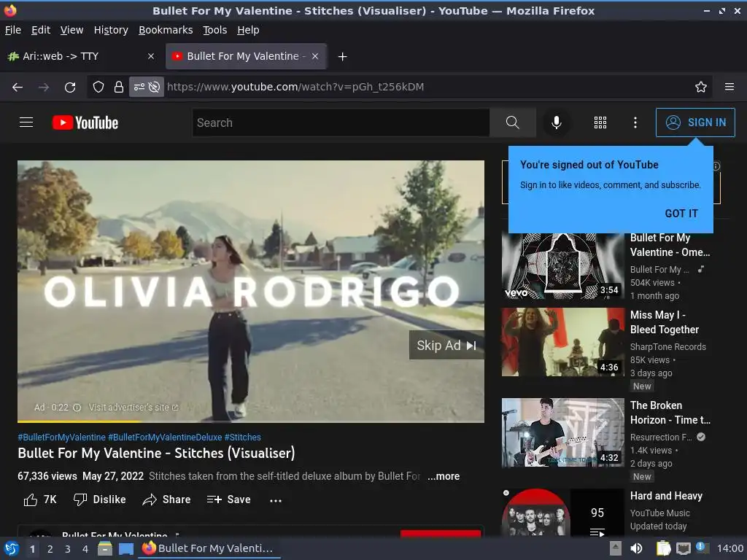Switch to the Ari::web -> TTY tab

pyautogui.click(x=81, y=56)
